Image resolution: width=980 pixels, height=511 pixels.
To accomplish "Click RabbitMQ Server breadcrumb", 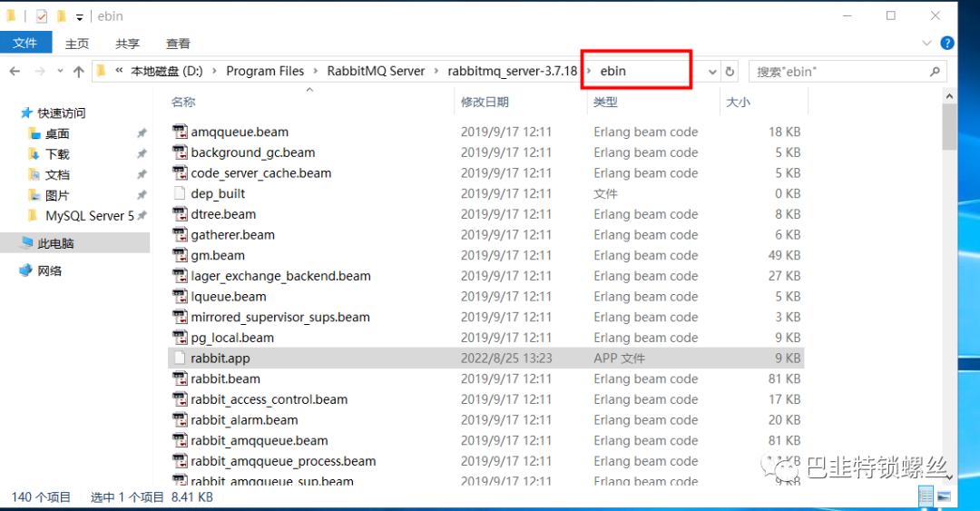I will click(376, 72).
